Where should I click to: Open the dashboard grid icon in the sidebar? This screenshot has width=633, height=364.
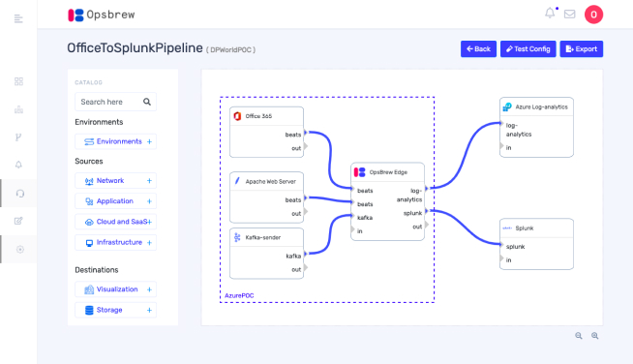[18, 81]
